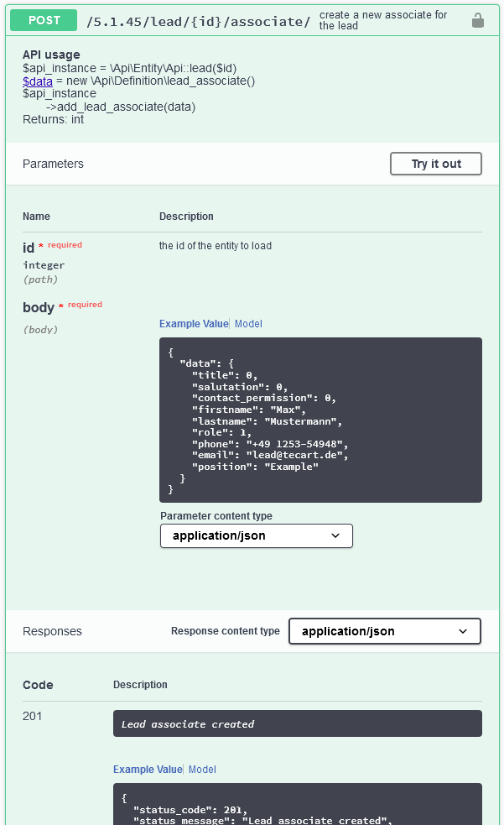The width and height of the screenshot is (504, 825).
Task: Click the request body JSON example block
Action: point(320,420)
